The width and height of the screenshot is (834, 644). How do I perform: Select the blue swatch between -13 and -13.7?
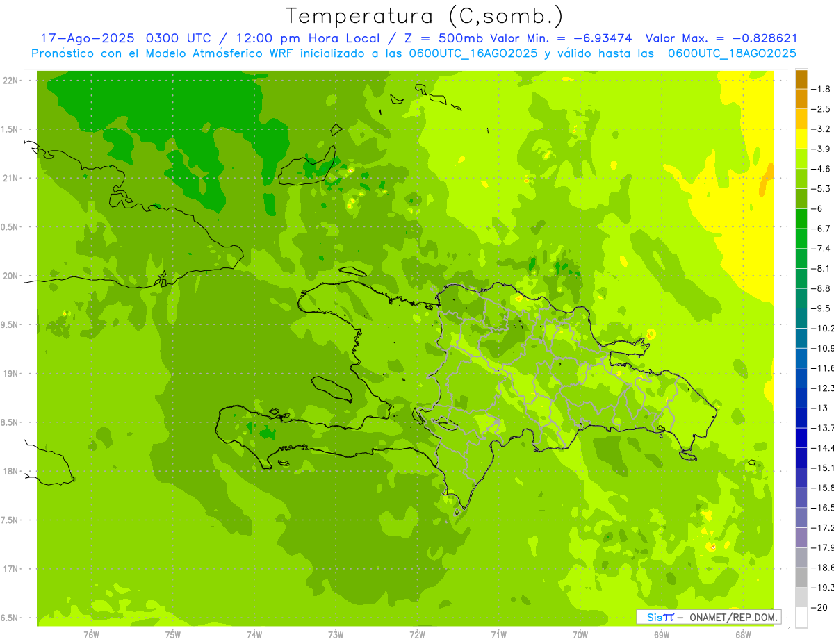point(802,418)
